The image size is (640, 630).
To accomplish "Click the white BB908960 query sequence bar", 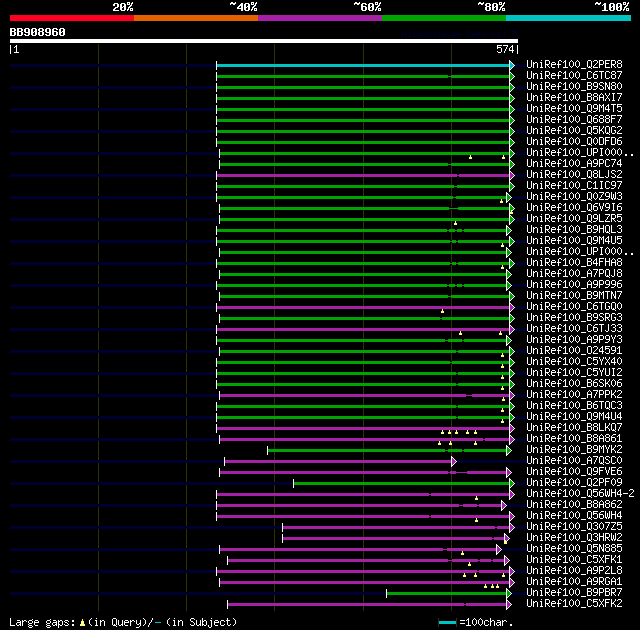I will (264, 41).
